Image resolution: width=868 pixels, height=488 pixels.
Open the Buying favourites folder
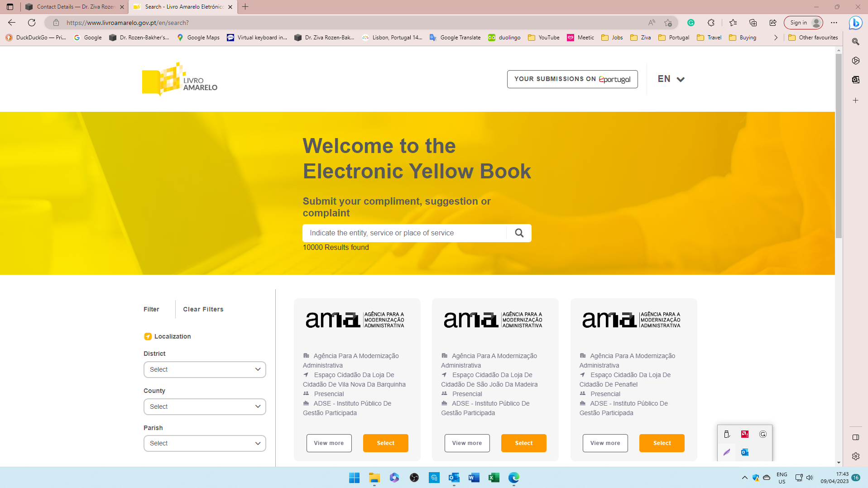[743, 38]
